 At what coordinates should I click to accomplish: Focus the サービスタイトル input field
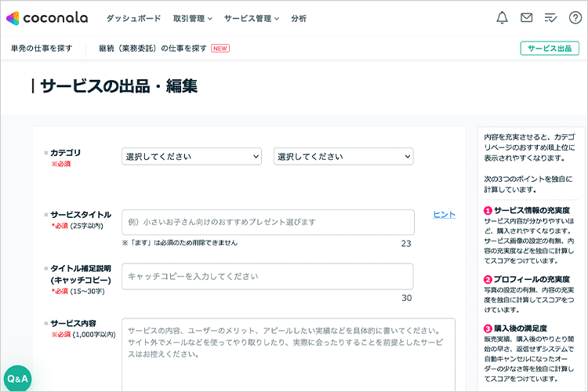pos(267,222)
